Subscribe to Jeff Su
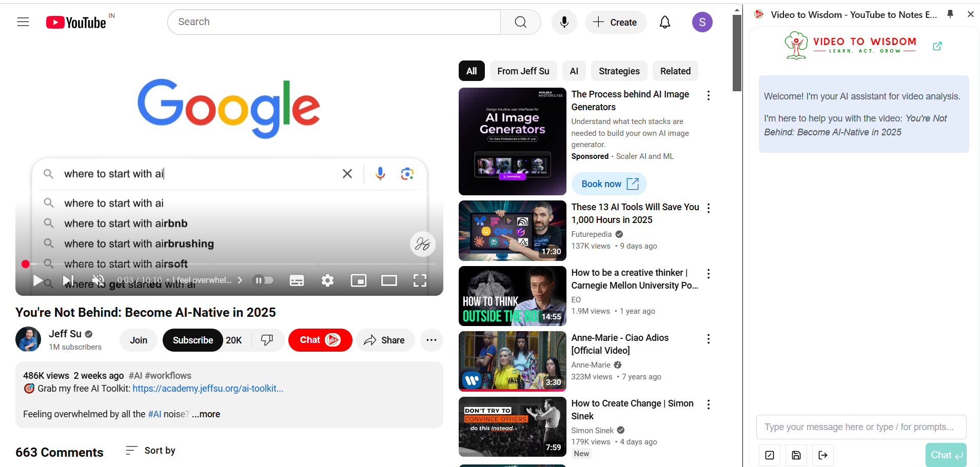This screenshot has height=467, width=980. 193,340
